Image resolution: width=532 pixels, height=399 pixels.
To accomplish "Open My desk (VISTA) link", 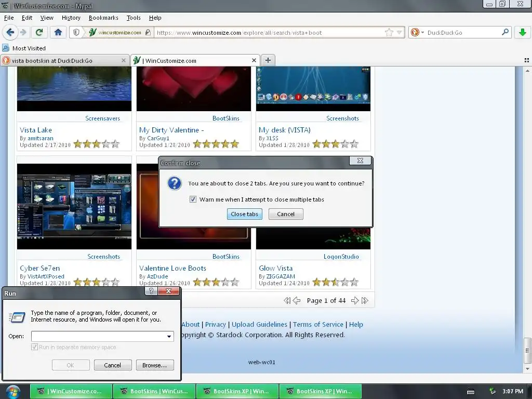I will click(284, 130).
